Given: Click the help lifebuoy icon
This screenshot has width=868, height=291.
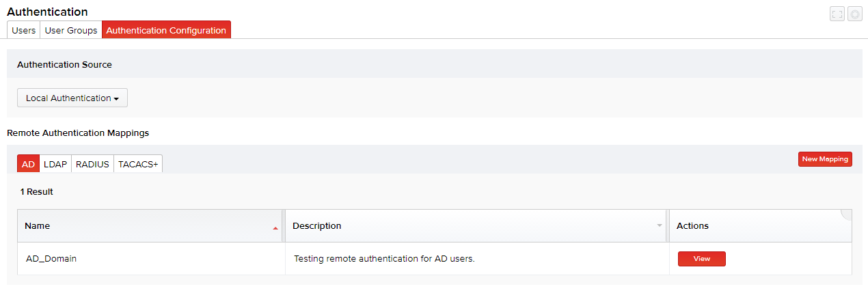Looking at the screenshot, I should pyautogui.click(x=855, y=14).
